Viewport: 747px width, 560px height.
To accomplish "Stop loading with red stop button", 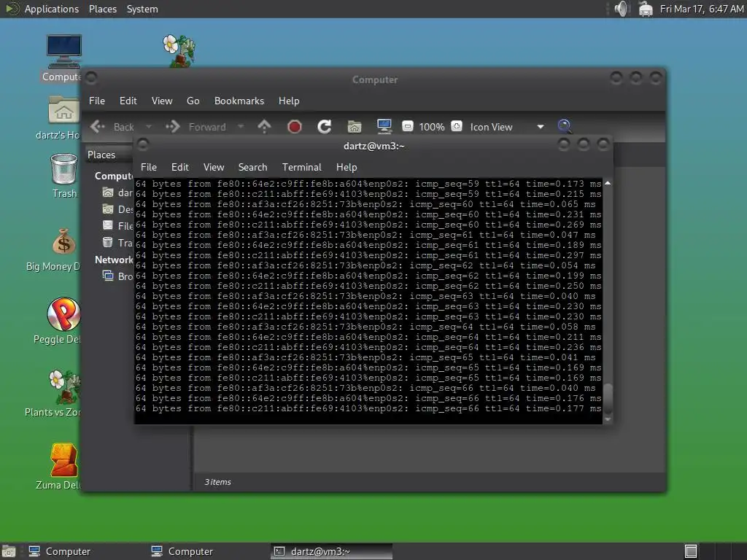I will [x=295, y=127].
